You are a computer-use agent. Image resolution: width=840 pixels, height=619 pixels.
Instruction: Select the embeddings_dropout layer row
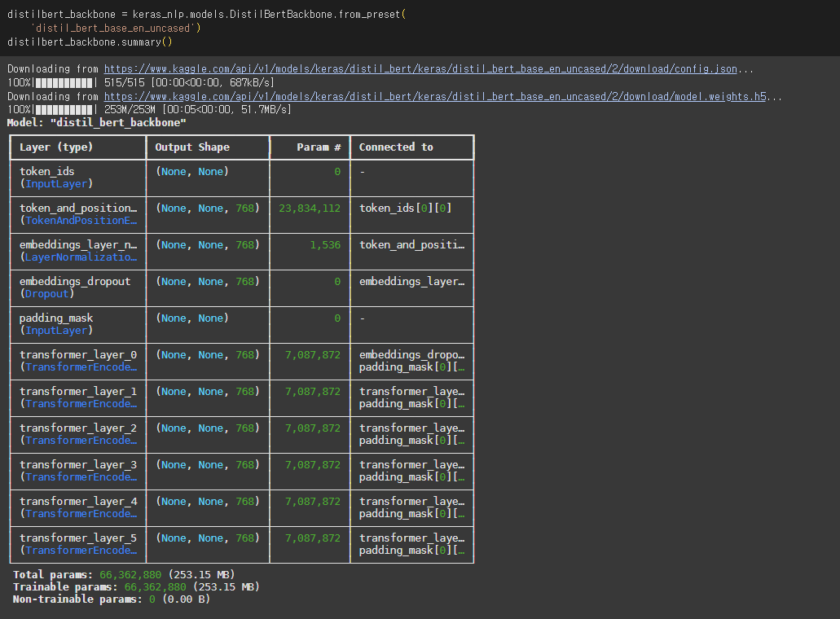(242, 288)
